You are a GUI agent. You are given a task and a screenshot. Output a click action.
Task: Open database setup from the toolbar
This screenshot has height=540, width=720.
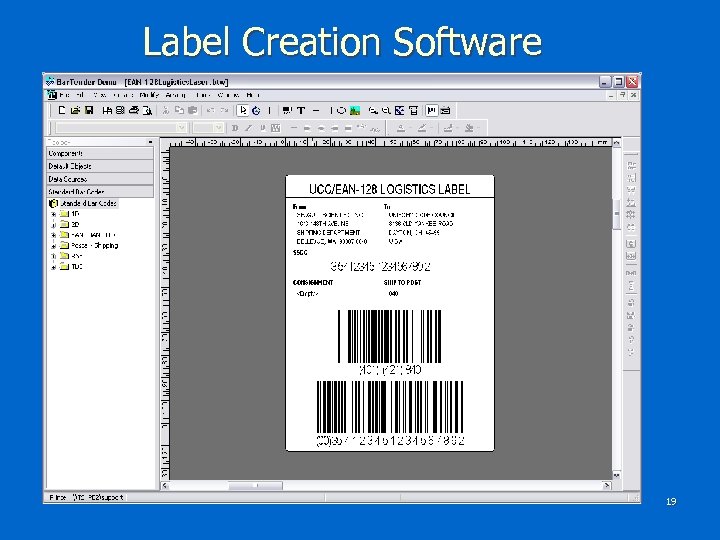click(x=120, y=110)
